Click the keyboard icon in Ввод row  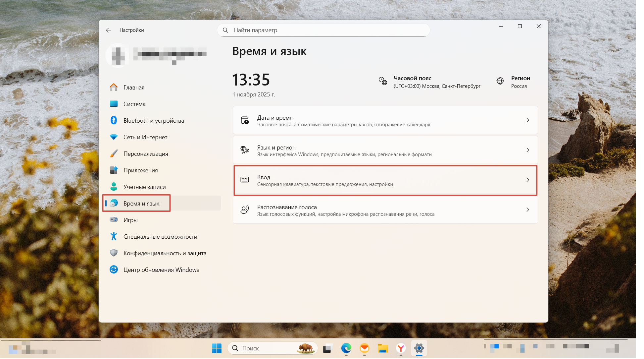pos(245,180)
